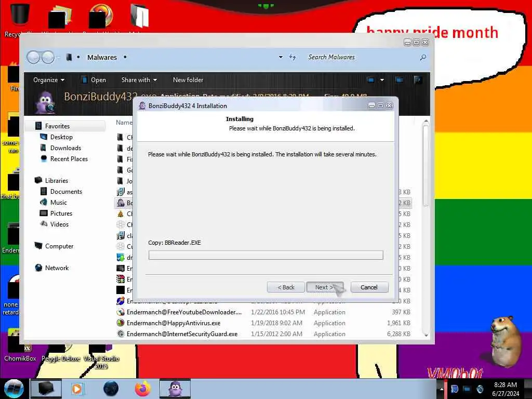Click the file list vertical scrollbar
Screen dimensions: 532x399
[x=426, y=166]
